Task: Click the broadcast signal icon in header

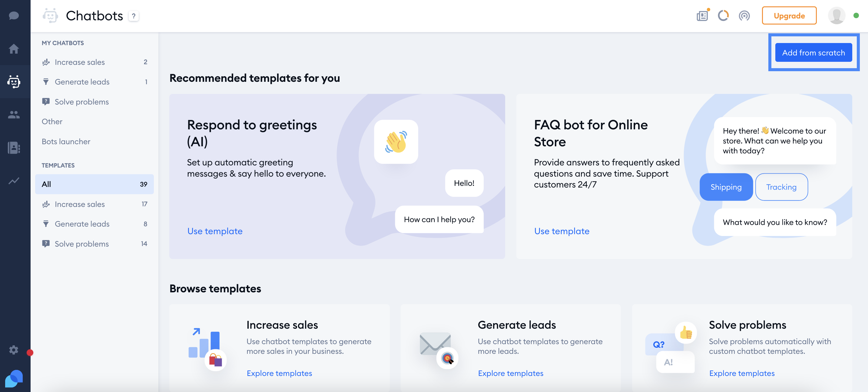Action: coord(744,15)
